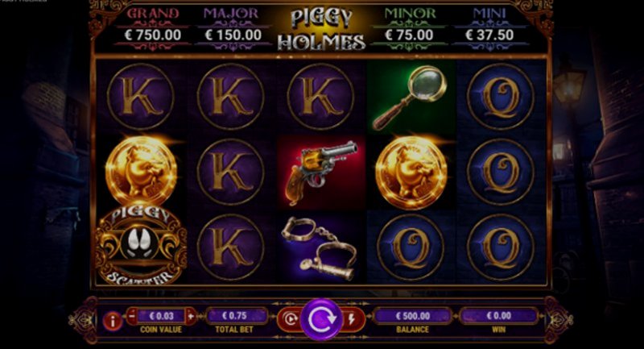Select the golden pig coin on reel four
Image resolution: width=644 pixels, height=349 pixels.
point(412,172)
